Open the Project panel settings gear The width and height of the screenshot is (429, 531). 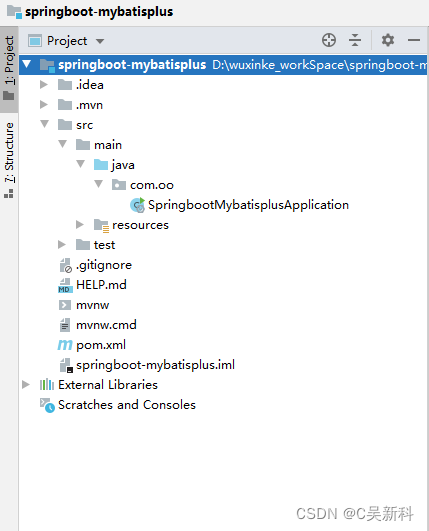[x=388, y=40]
